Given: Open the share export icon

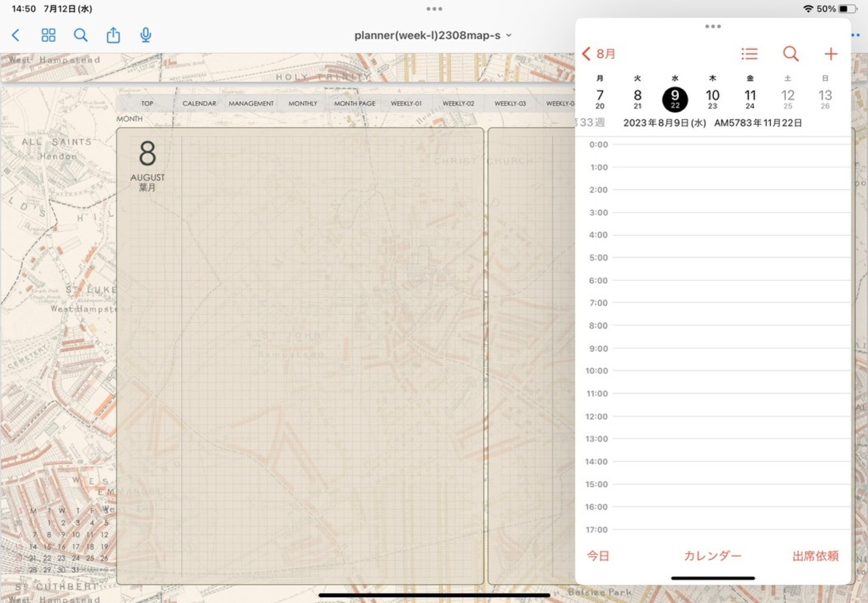Looking at the screenshot, I should click(113, 35).
